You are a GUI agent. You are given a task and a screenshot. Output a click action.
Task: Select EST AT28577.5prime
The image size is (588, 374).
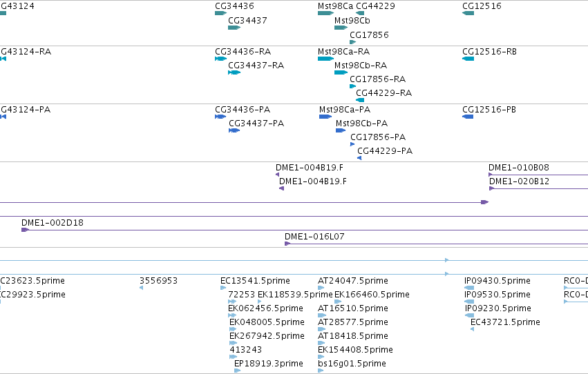tap(353, 322)
